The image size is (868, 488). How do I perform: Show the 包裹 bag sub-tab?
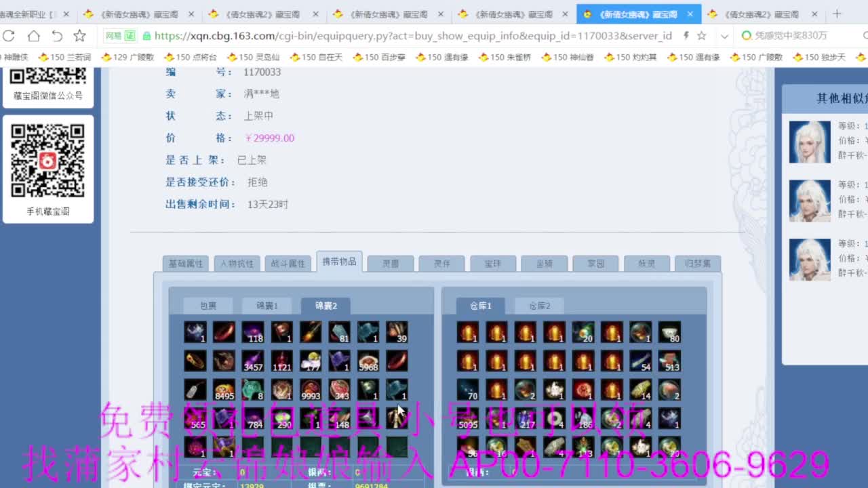(x=208, y=306)
